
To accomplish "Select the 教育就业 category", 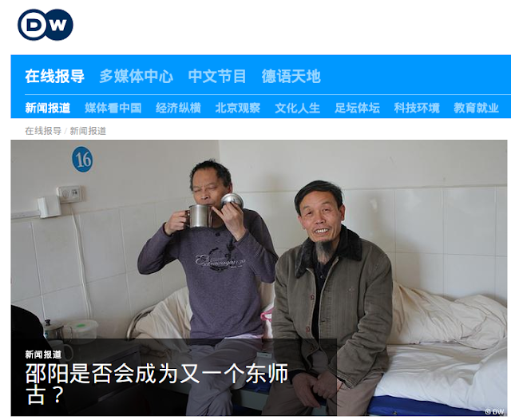I will 476,108.
